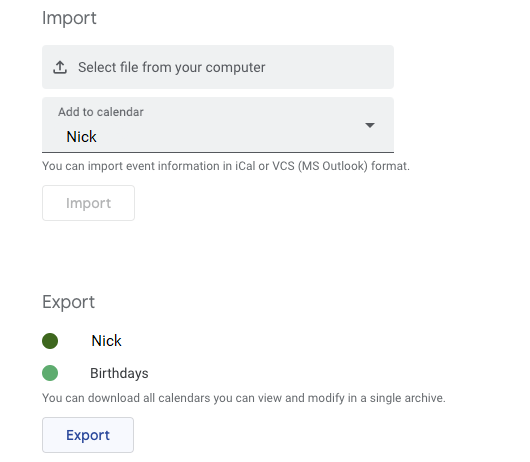Click the dark green Nick calendar dot

coord(50,341)
